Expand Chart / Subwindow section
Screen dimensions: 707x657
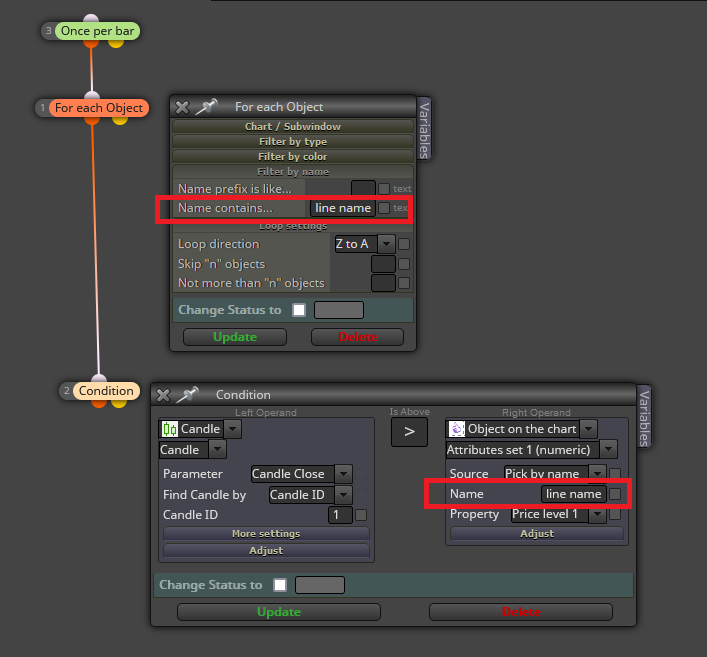293,126
